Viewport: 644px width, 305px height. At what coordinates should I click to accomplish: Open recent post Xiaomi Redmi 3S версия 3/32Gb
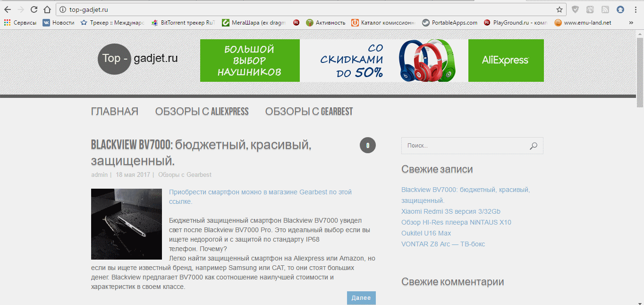(x=450, y=211)
